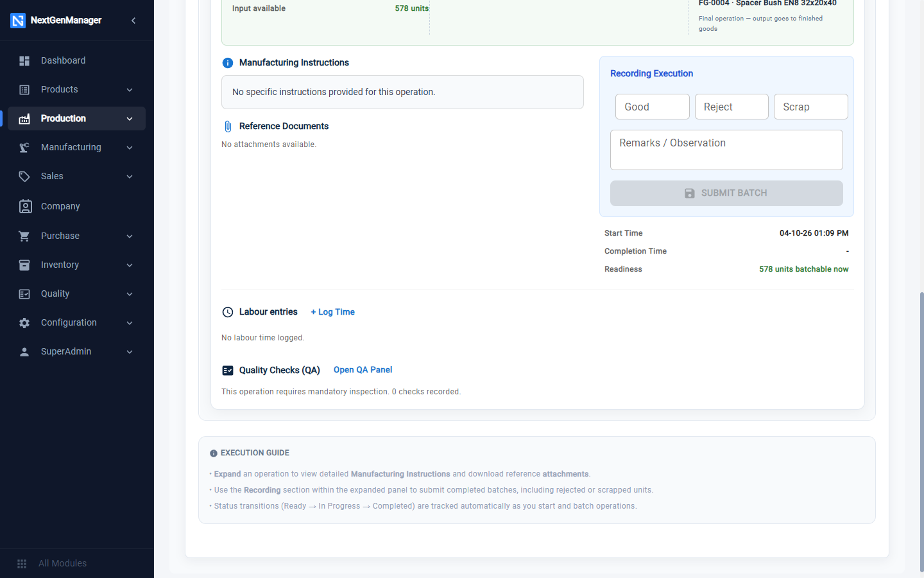This screenshot has height=578, width=924.
Task: Click the Purchase cart icon
Action: pos(24,236)
